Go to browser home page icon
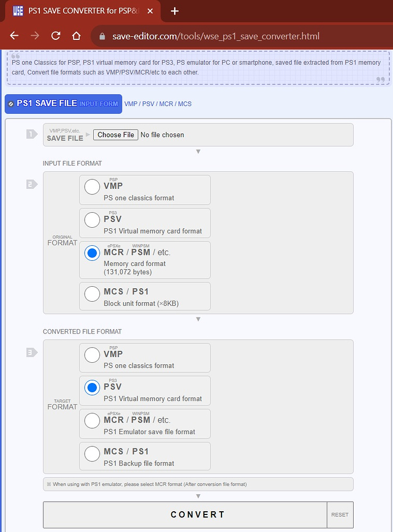393x532 pixels. 76,36
